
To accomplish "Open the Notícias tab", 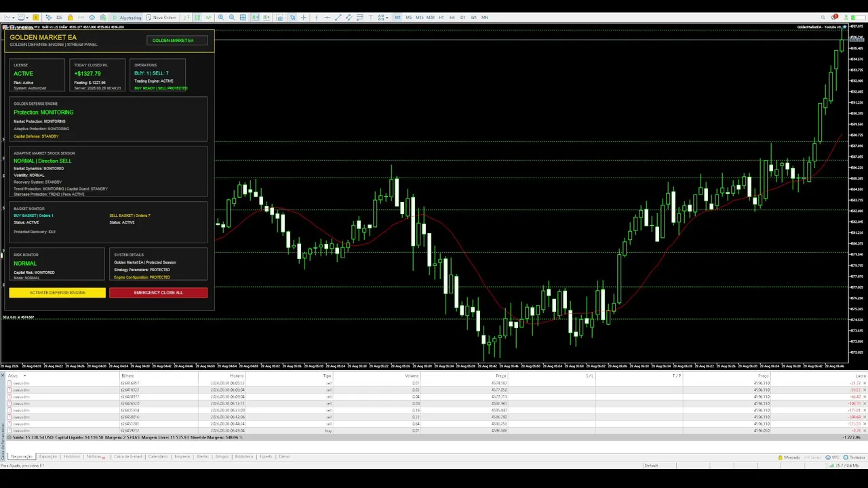I will [95, 456].
